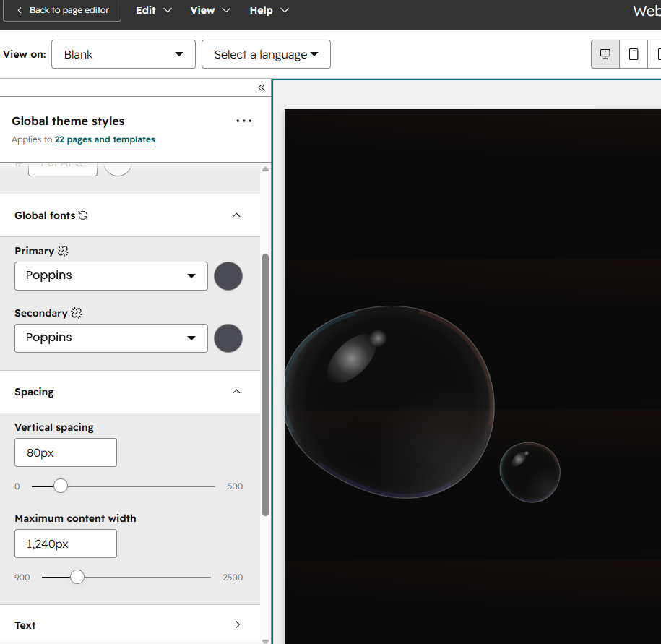Open the View on Blank dropdown

pos(124,54)
